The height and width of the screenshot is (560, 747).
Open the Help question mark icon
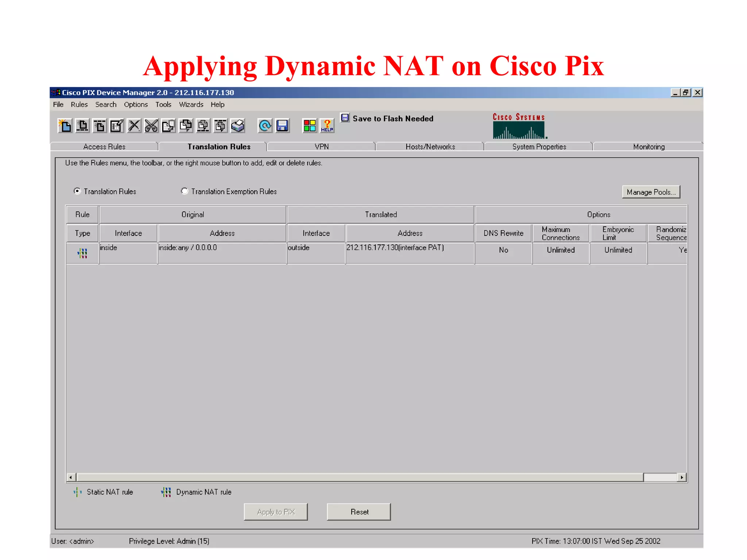coord(327,126)
